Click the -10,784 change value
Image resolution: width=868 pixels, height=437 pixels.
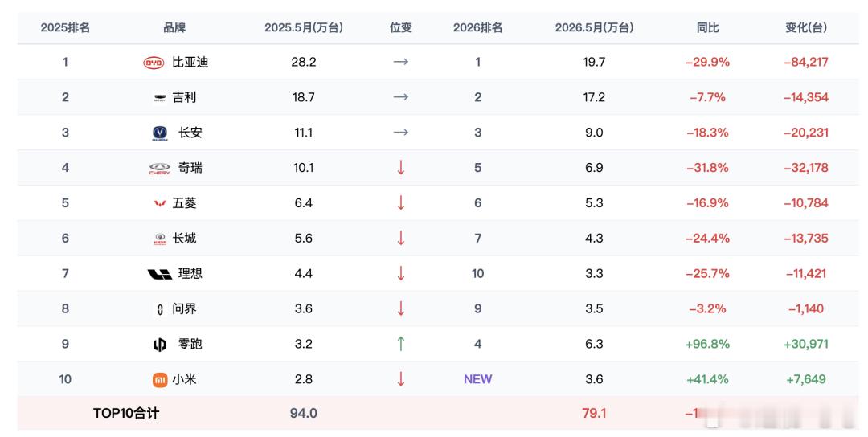point(806,203)
